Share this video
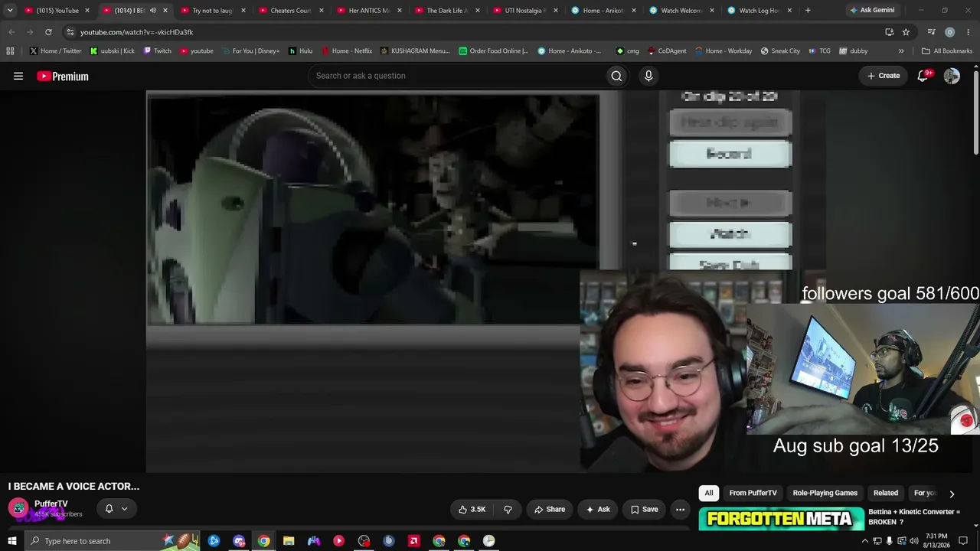This screenshot has width=980, height=551. coord(549,510)
